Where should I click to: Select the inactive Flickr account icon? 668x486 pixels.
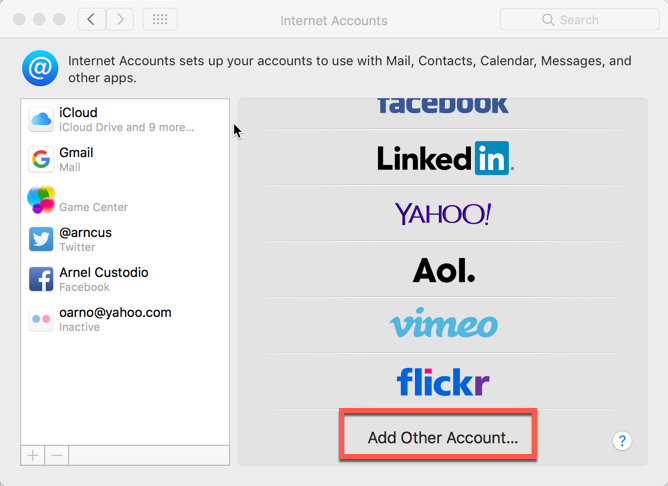pos(41,320)
